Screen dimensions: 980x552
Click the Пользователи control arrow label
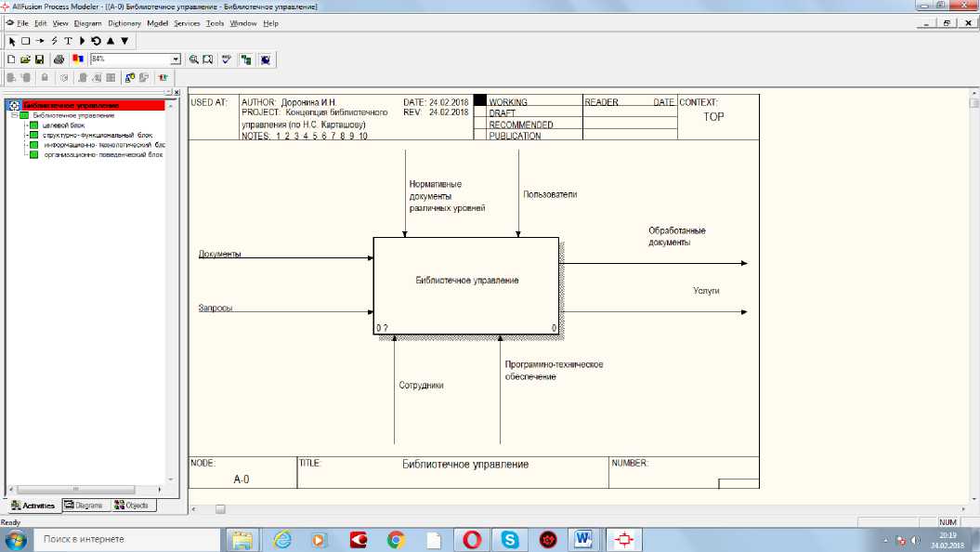tap(550, 194)
